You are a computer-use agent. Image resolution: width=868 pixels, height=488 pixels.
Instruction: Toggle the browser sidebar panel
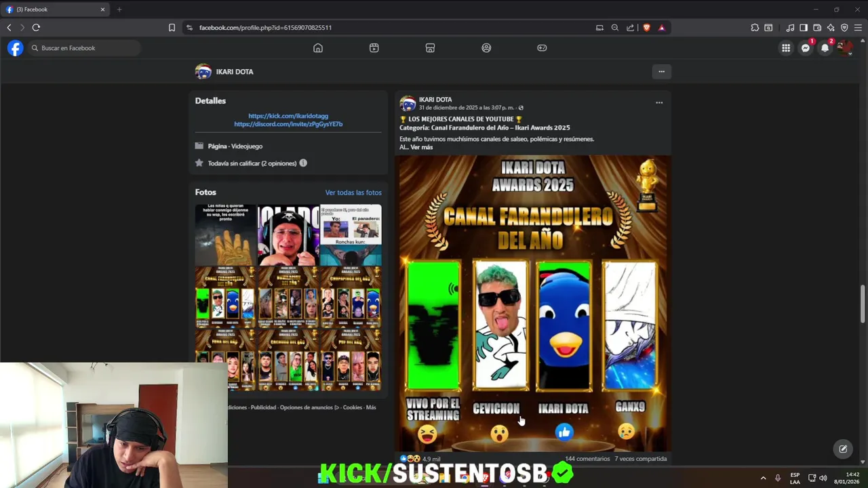coord(804,28)
